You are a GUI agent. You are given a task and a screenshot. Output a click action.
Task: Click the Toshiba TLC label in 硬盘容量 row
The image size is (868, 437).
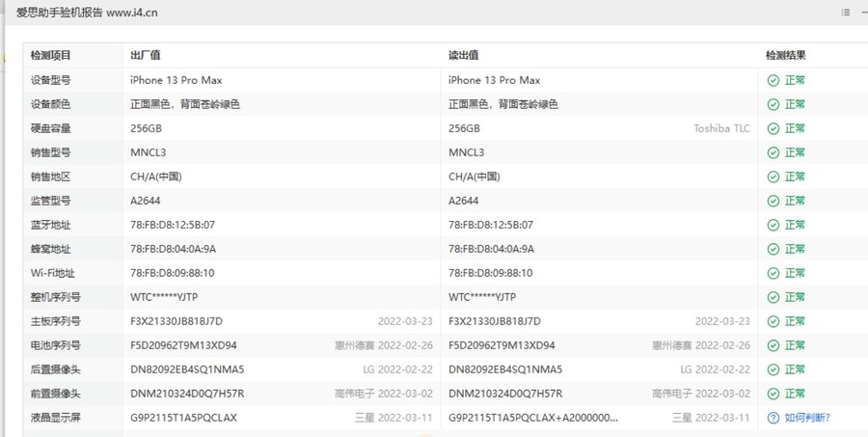721,128
